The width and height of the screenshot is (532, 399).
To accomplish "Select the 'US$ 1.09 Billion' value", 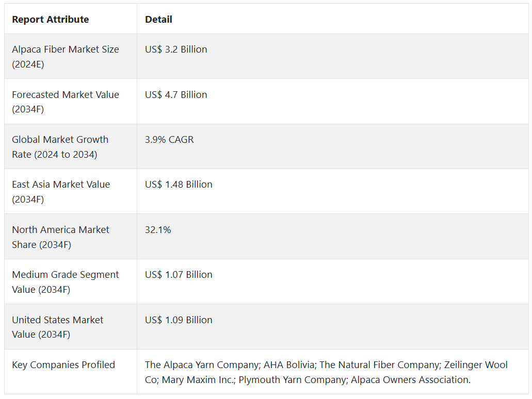I will (179, 320).
